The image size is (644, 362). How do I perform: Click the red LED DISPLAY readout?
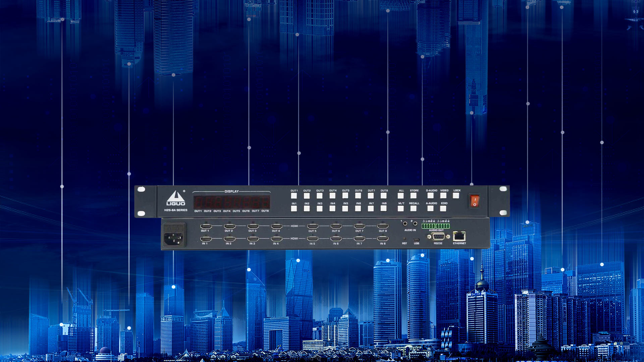232,202
